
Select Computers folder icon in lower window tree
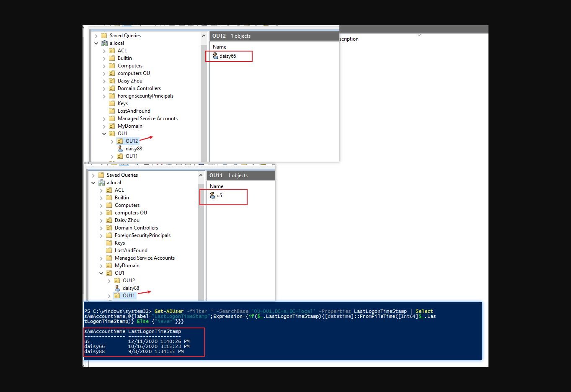pos(109,205)
